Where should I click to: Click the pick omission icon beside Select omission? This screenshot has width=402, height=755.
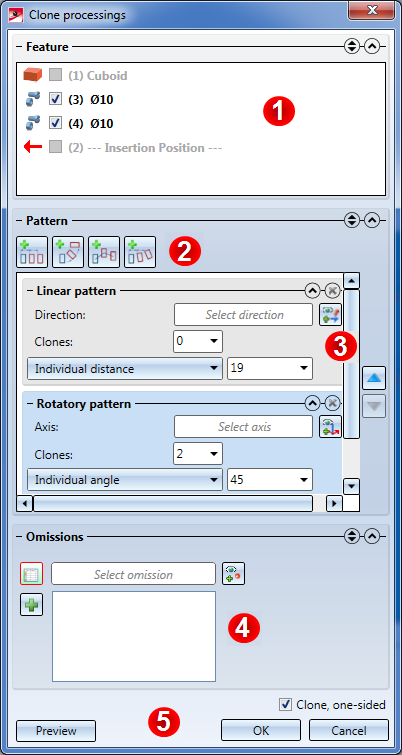pyautogui.click(x=233, y=573)
